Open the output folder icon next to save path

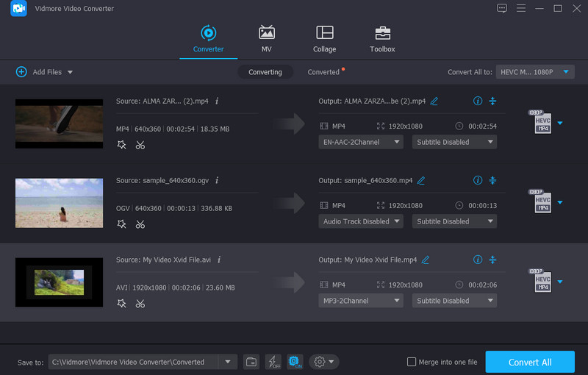[x=251, y=361]
